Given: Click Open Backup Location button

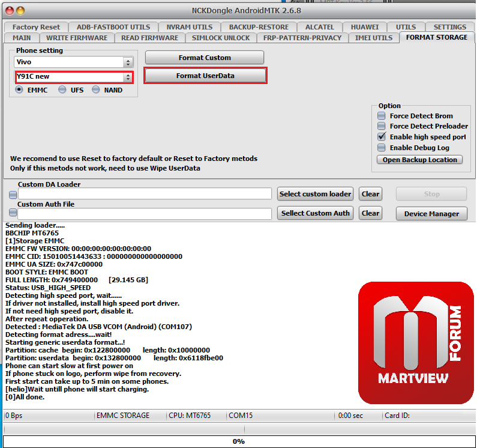Looking at the screenshot, I should (419, 160).
